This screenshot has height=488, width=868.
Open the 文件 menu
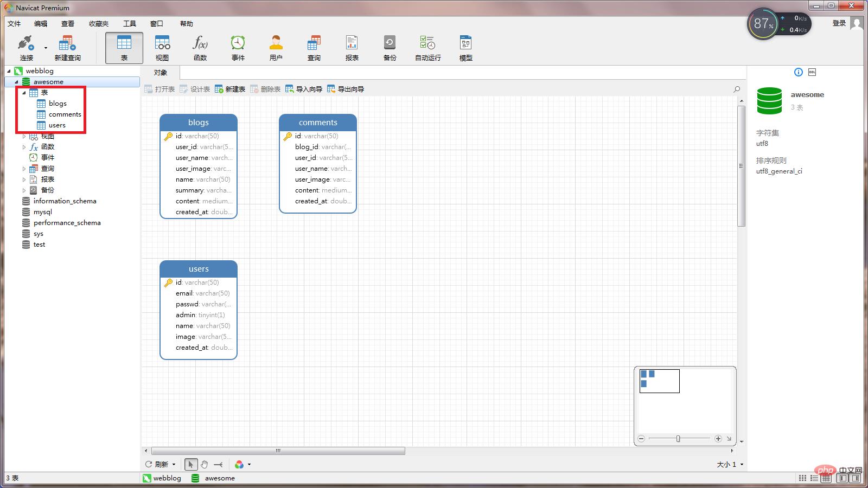[x=14, y=23]
